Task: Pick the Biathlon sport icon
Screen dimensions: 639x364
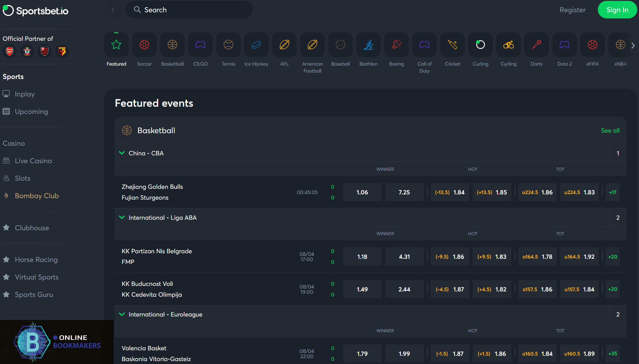Action: pos(368,45)
